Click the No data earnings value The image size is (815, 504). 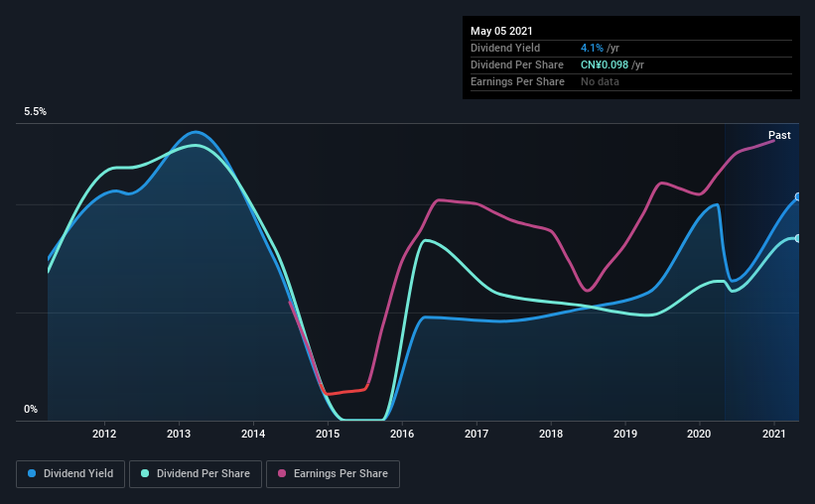click(600, 81)
